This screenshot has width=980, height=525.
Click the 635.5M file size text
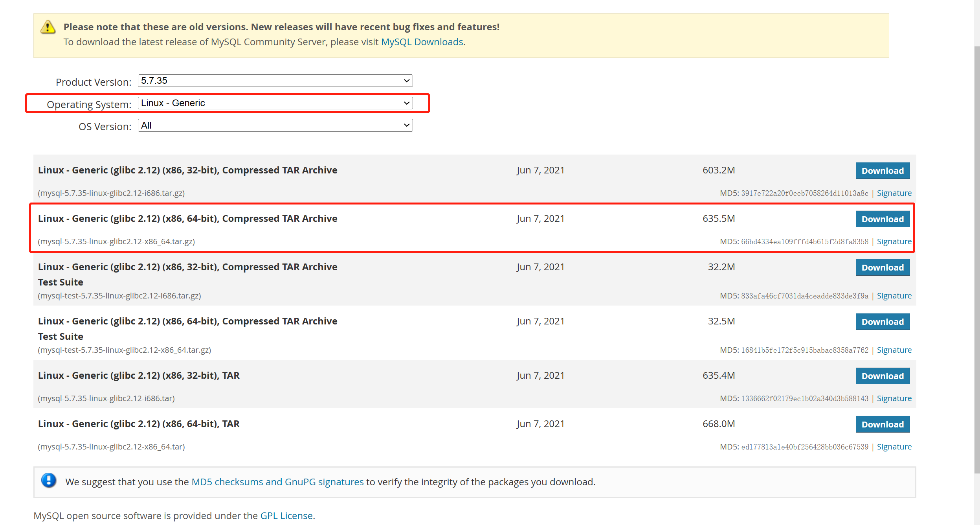[x=719, y=219]
